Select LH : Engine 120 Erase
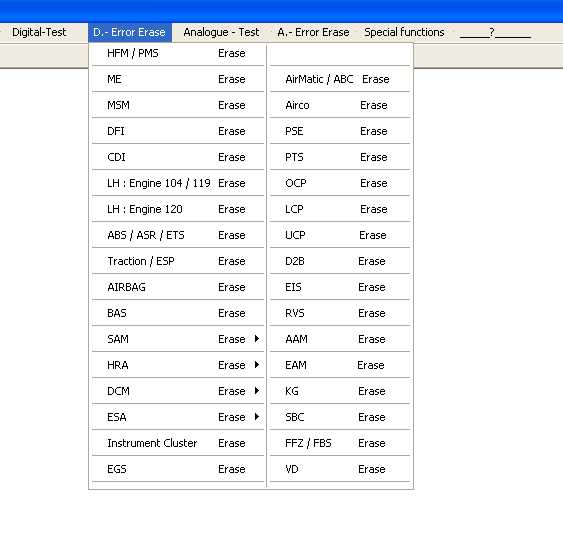The image size is (563, 539). tap(178, 209)
